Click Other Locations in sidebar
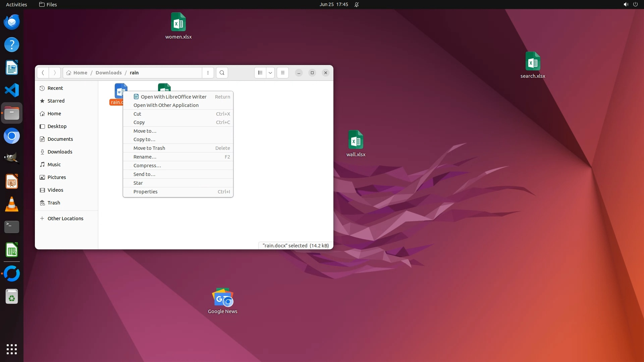This screenshot has width=644, height=362. pyautogui.click(x=65, y=219)
